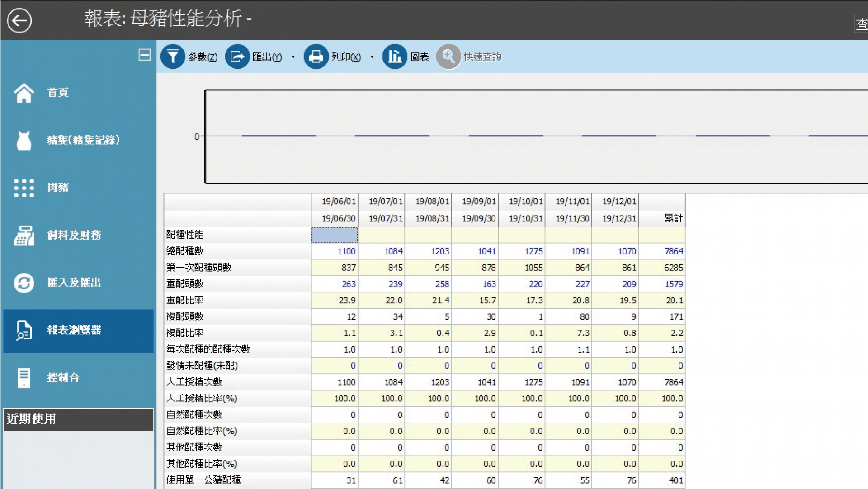Click the 飼料及財務 cash register icon
This screenshot has height=489, width=868.
point(24,235)
